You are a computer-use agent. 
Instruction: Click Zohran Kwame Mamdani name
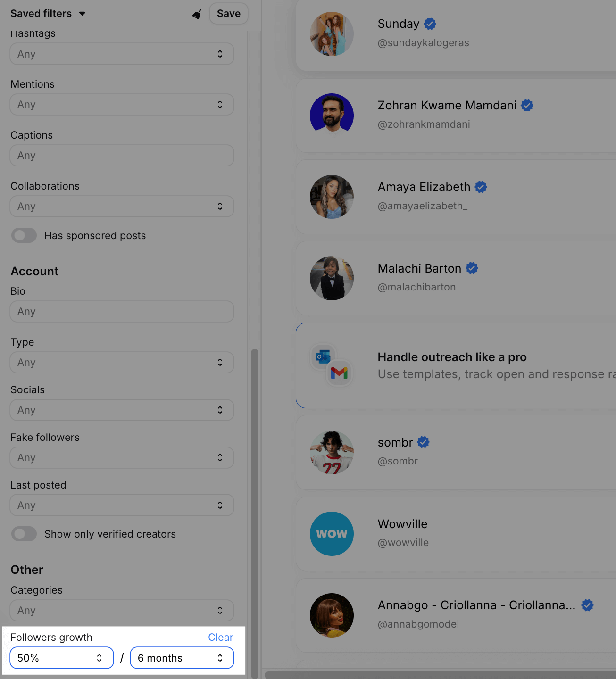click(x=447, y=105)
